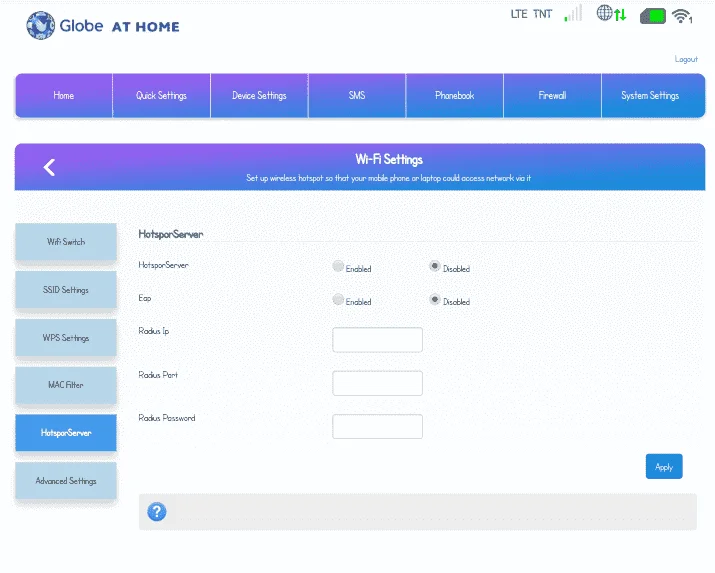Click the Wi-Fi Settings page title
The height and width of the screenshot is (573, 715).
point(389,159)
